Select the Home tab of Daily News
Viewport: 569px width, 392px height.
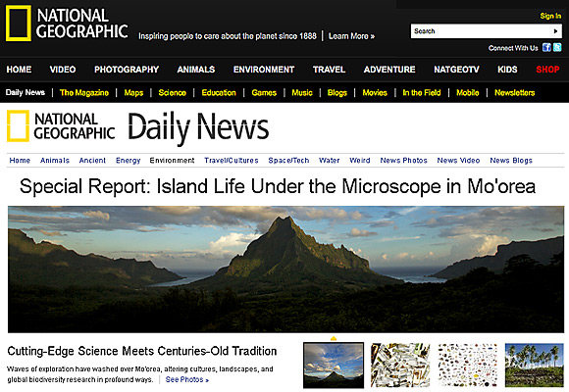20,161
